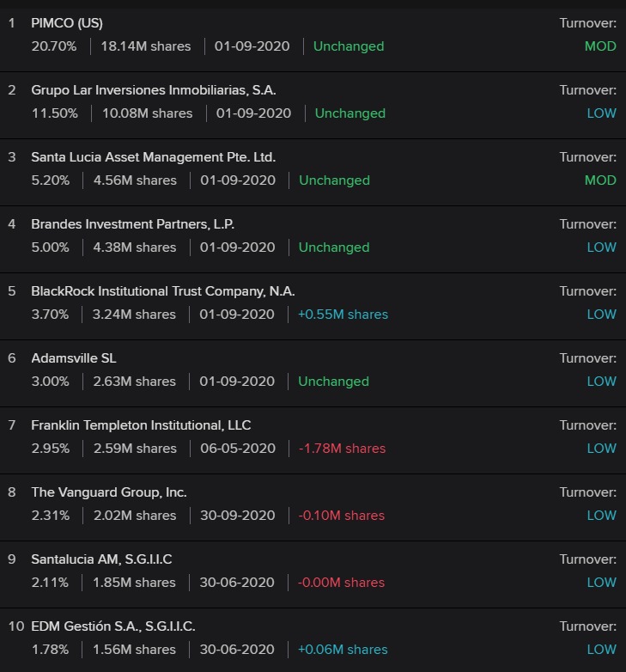
Task: Select Grupo Lar Inversiones Inmobiliarias, S.A.
Action: 154,90
